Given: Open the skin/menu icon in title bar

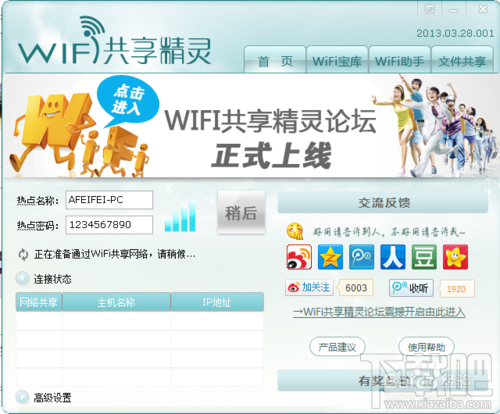Looking at the screenshot, I should pyautogui.click(x=430, y=9).
